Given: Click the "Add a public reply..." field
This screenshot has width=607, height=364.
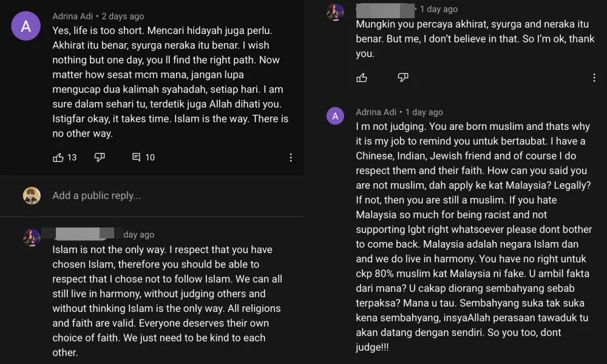Looking at the screenshot, I should [x=97, y=195].
